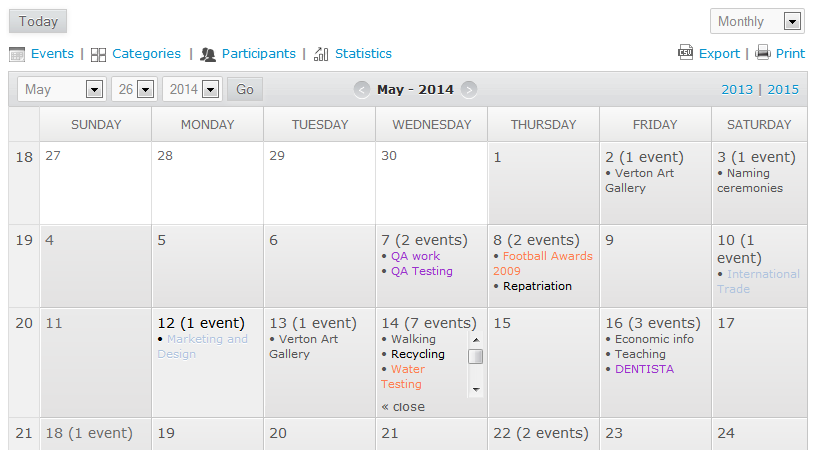Screen dimensions: 815x450
Task: Select 7 (2 events) day header
Action: 425,240
